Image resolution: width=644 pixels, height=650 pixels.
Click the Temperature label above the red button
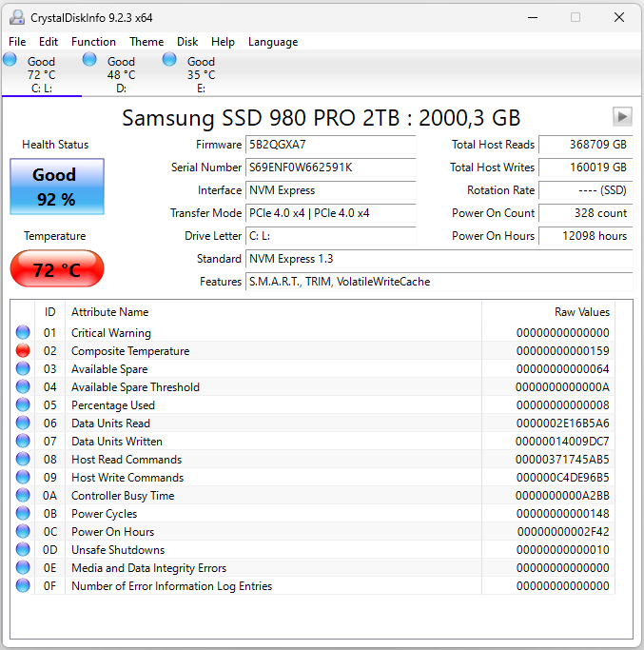(x=55, y=236)
